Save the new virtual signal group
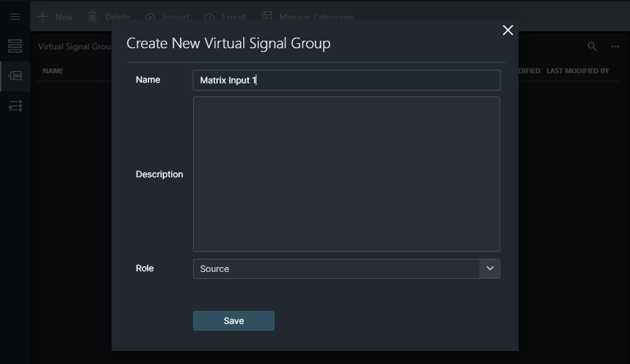 point(233,320)
